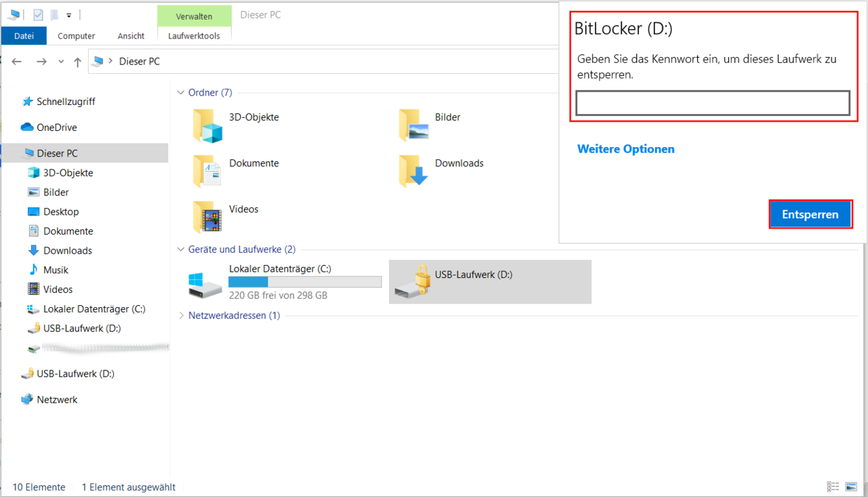Click the 1 Element ausgewählt status text
The height and width of the screenshot is (497, 868).
[x=129, y=487]
